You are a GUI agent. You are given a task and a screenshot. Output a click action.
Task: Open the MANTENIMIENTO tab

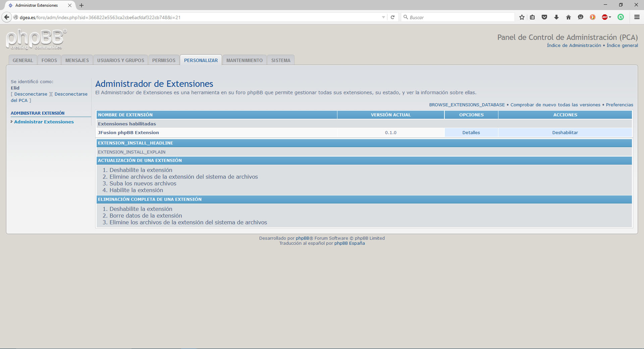244,60
